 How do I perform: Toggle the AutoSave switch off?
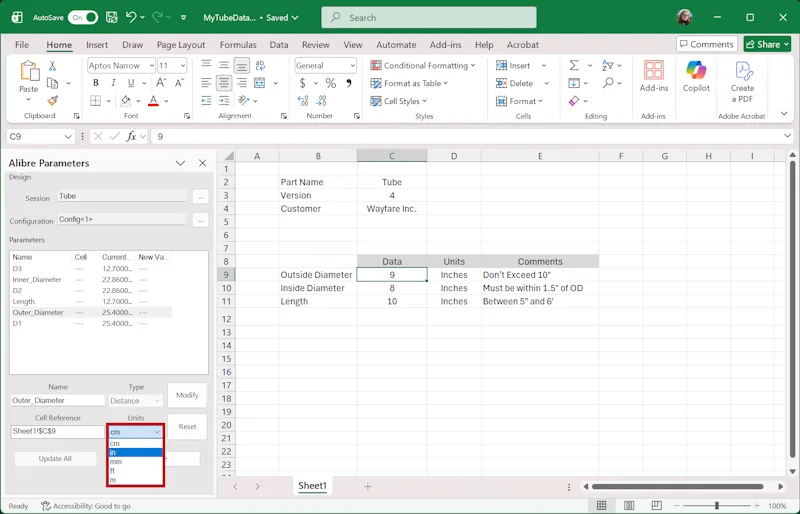tap(83, 17)
